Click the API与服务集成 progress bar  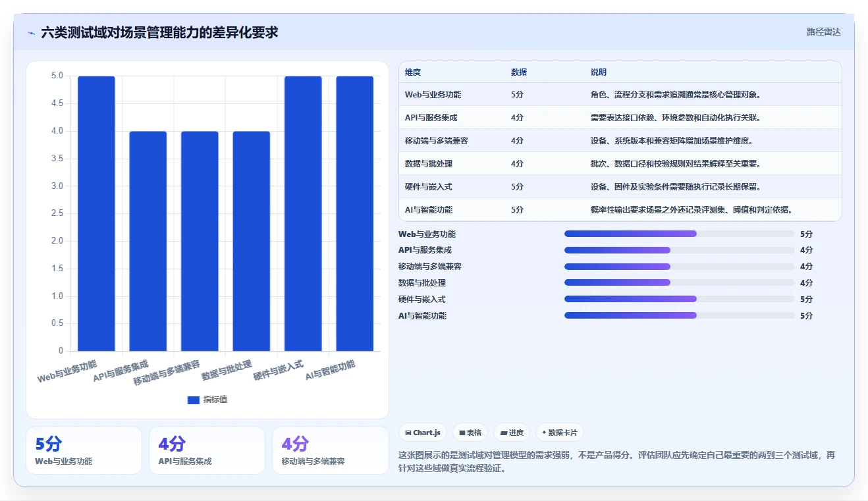click(x=679, y=250)
